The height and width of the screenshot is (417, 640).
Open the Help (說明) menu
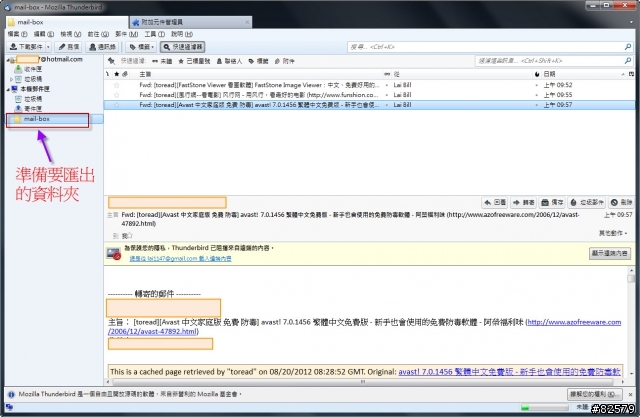tap(182, 34)
